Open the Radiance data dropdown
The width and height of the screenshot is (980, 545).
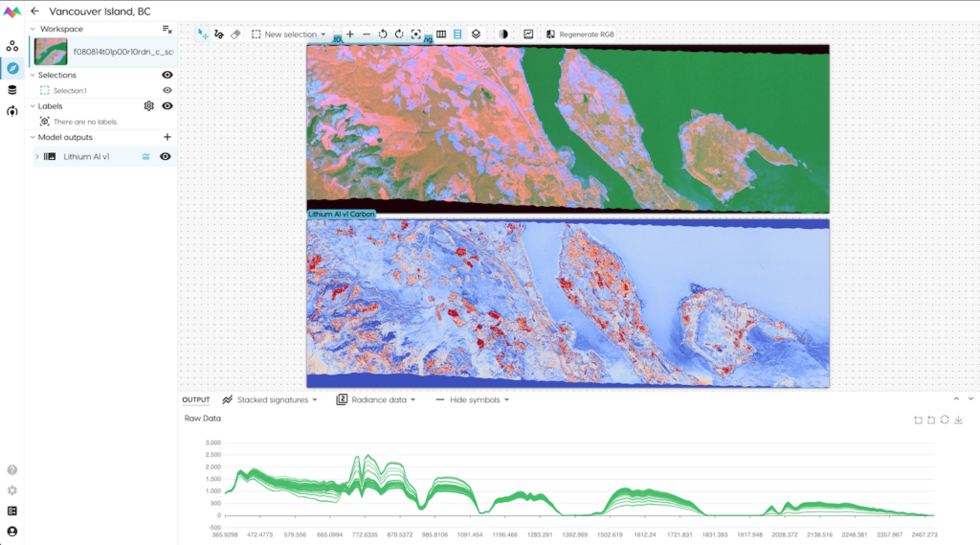[x=376, y=399]
